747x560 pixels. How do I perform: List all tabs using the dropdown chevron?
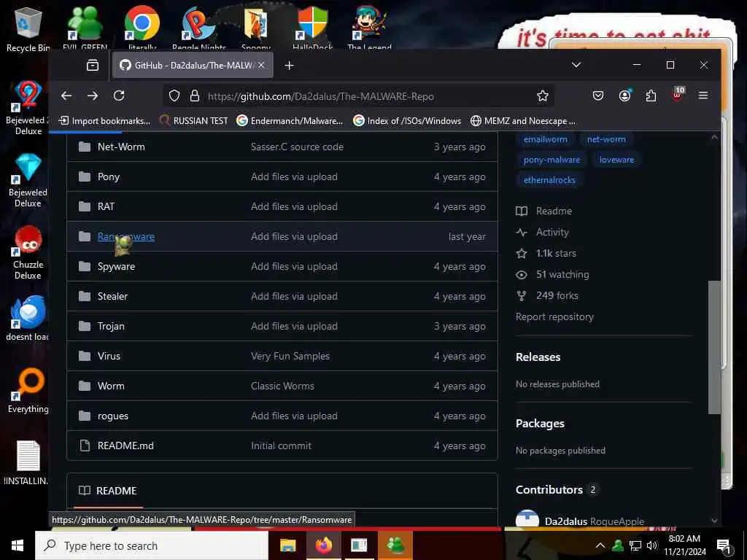[x=576, y=65]
